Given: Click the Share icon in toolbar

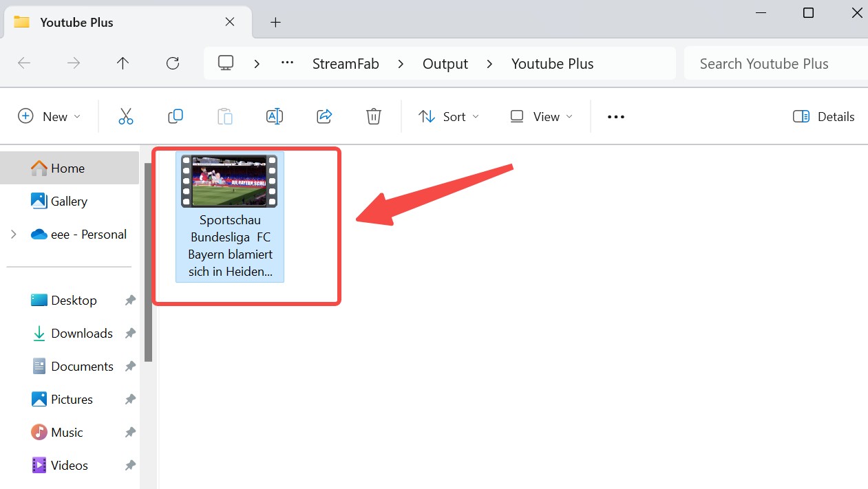Looking at the screenshot, I should pos(324,116).
